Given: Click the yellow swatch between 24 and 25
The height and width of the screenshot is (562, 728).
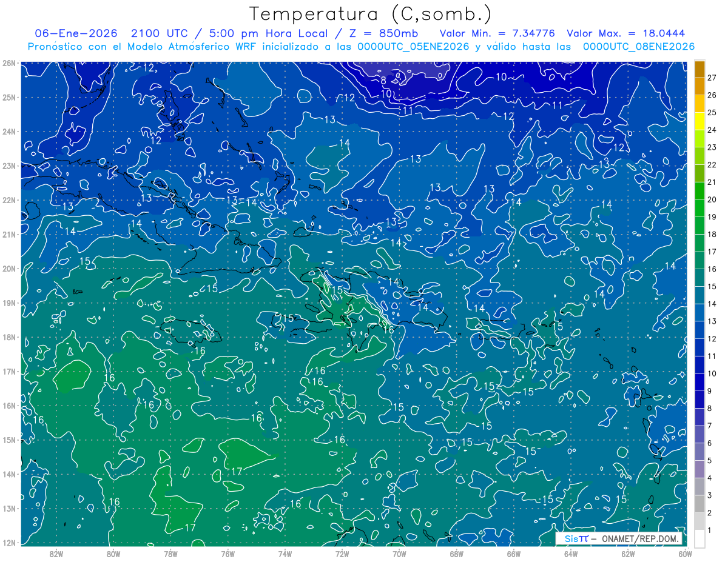Looking at the screenshot, I should click(x=700, y=121).
